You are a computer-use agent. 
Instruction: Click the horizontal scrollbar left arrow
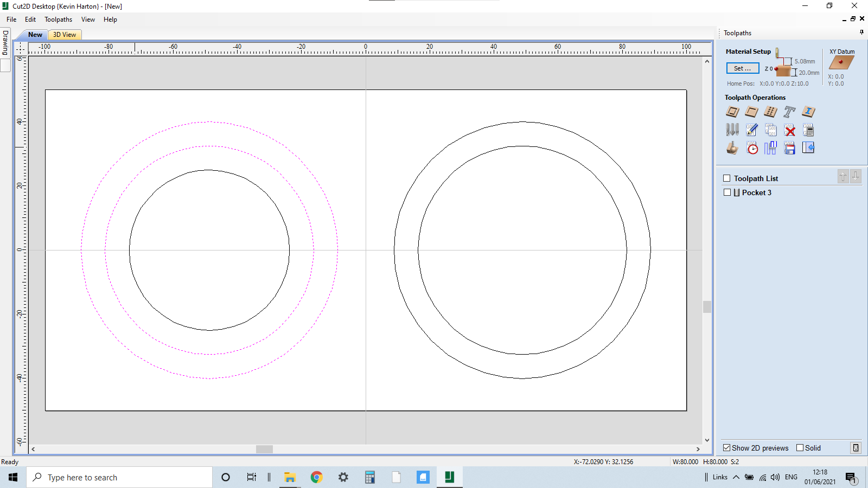click(34, 449)
